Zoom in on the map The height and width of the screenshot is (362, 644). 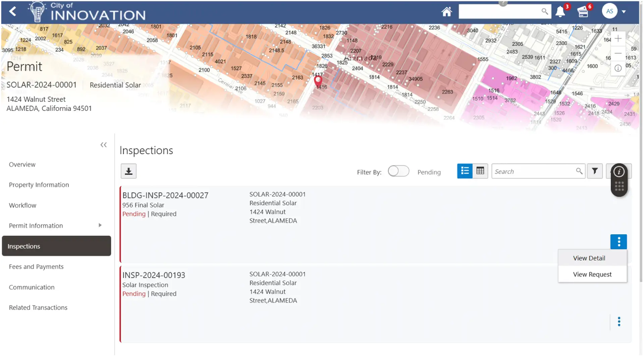tap(618, 39)
